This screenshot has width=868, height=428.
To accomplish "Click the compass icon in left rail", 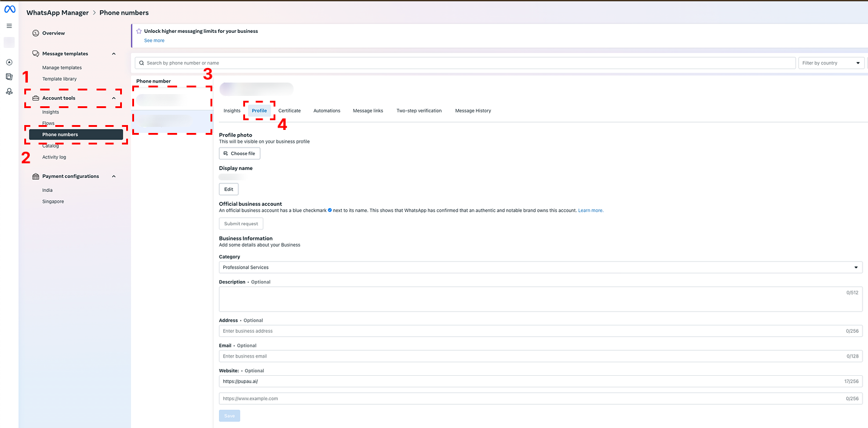I will [9, 62].
